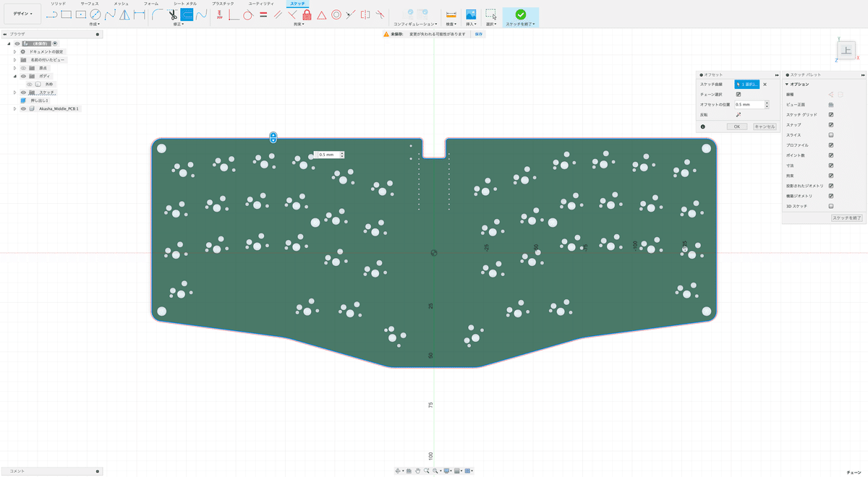Click OK in the オフセット dialog

click(x=736, y=126)
